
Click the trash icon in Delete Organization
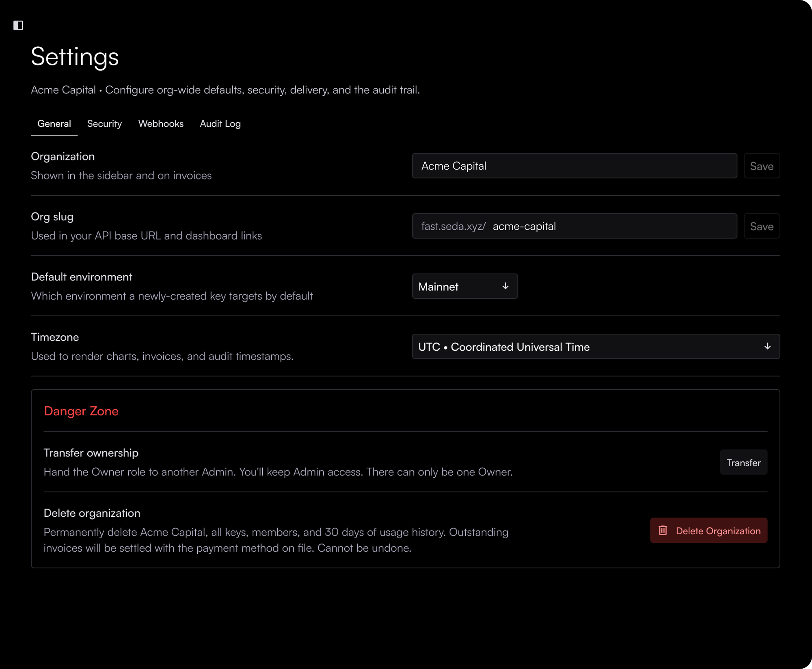coord(663,531)
